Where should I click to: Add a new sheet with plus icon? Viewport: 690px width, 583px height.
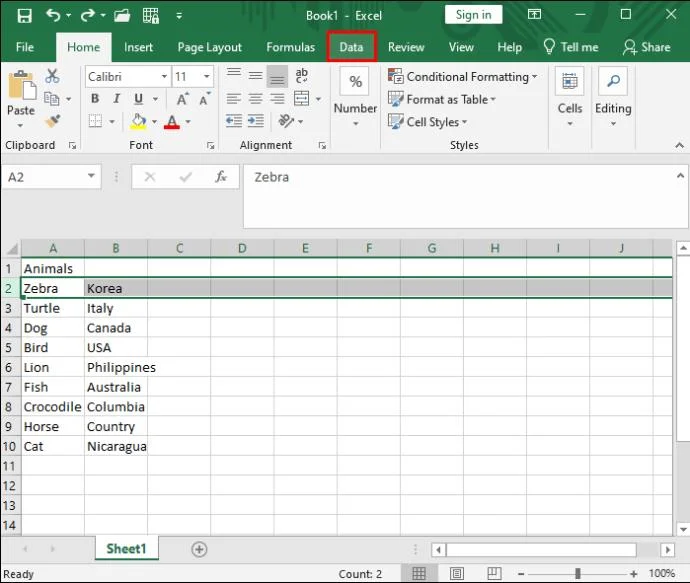[199, 549]
